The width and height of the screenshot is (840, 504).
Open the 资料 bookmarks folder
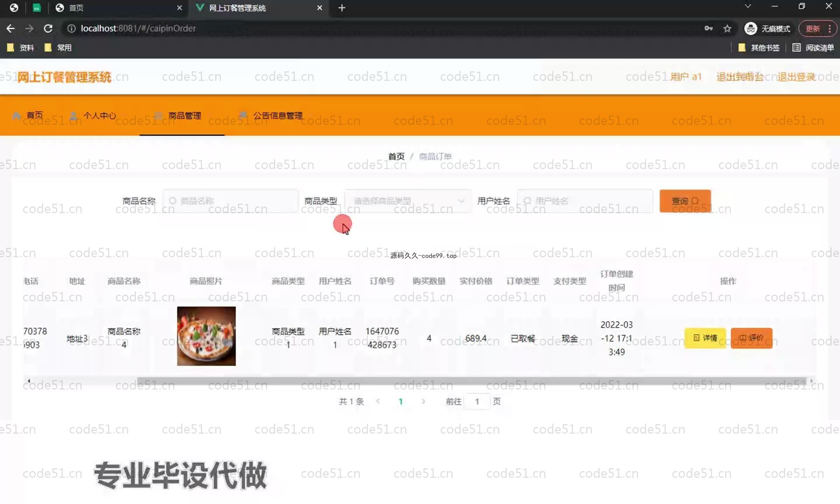pyautogui.click(x=20, y=48)
